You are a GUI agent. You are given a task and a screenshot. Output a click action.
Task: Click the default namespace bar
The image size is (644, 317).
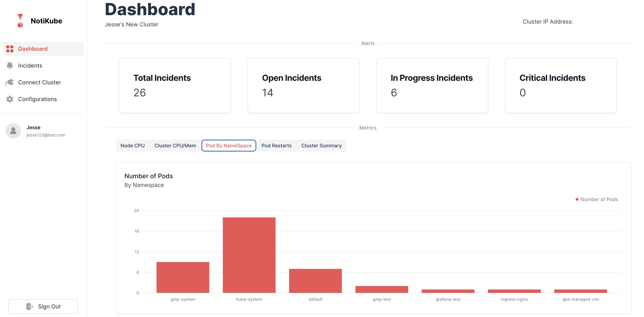[316, 281]
